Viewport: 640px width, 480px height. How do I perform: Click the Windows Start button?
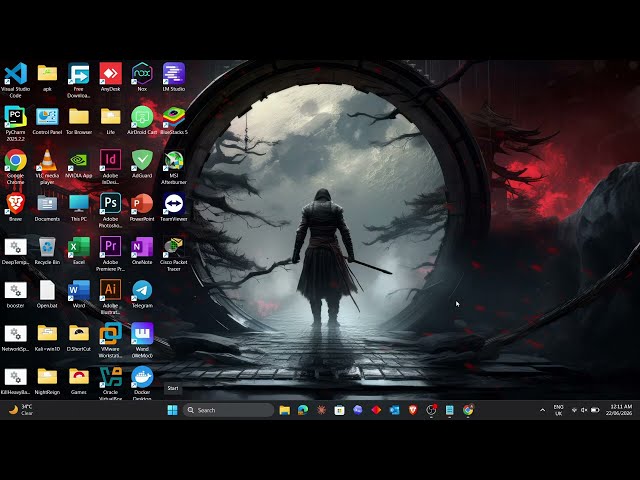[173, 410]
